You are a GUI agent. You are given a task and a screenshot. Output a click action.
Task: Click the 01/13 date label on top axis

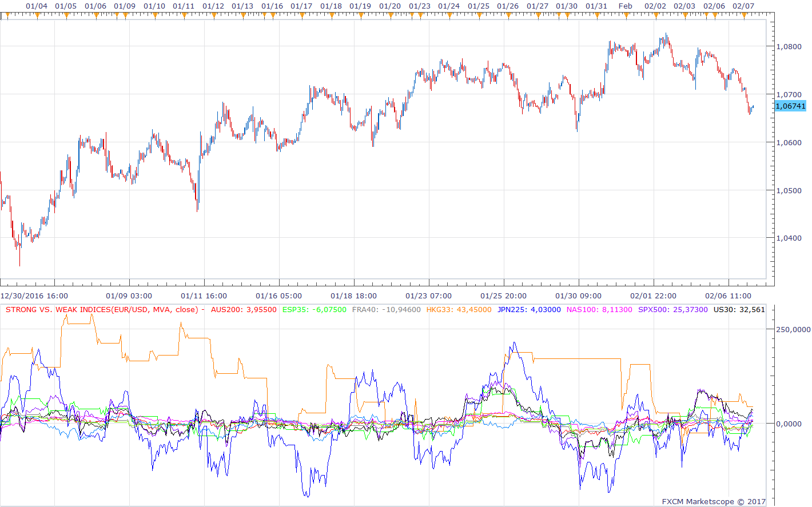click(x=242, y=6)
